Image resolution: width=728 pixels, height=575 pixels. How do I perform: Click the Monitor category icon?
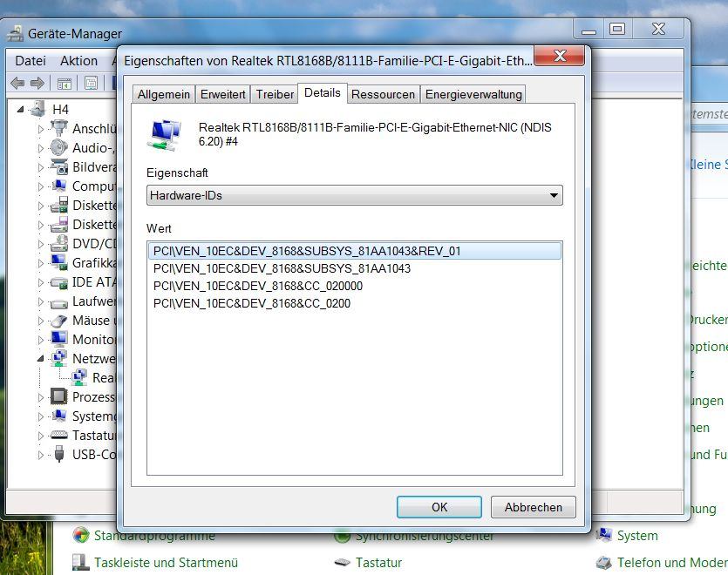59,339
